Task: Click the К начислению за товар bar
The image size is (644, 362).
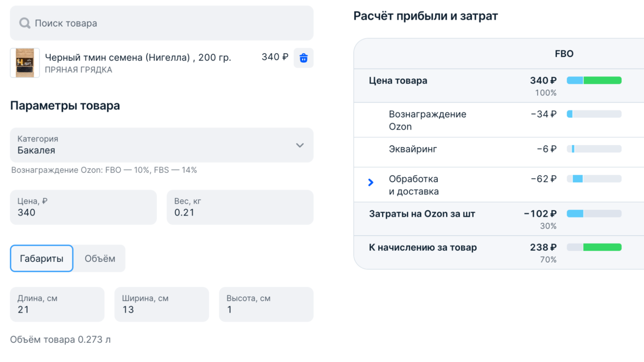Action: point(594,247)
